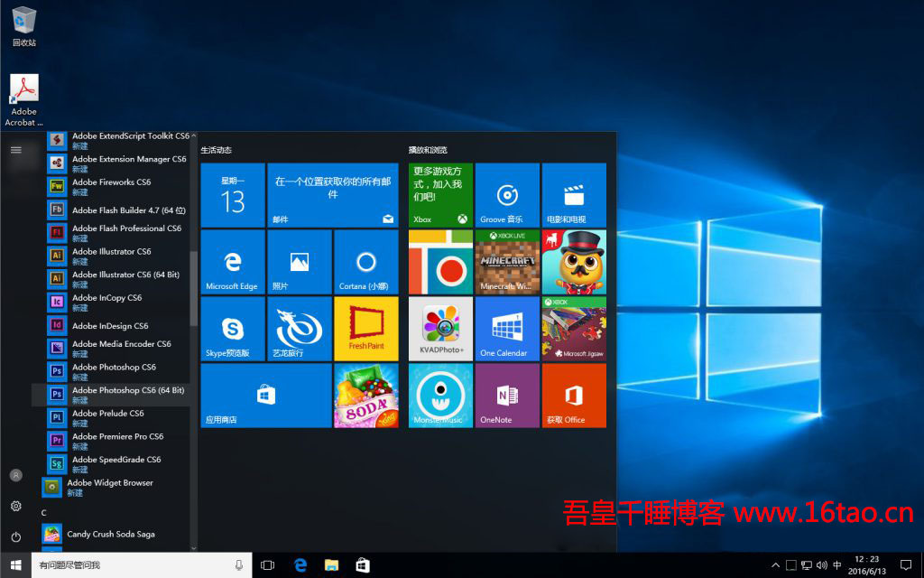This screenshot has width=924, height=578.
Task: Expand the Start menu hamburger button
Action: pos(15,150)
